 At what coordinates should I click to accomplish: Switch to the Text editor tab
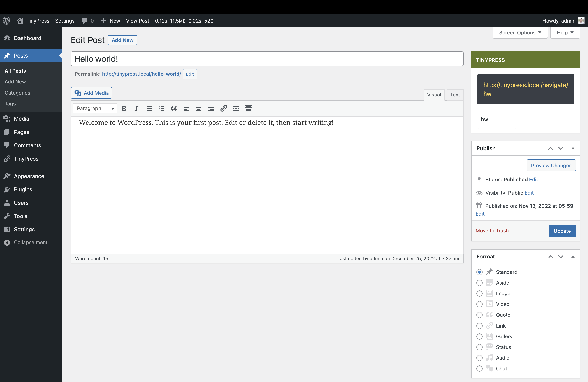tap(455, 95)
